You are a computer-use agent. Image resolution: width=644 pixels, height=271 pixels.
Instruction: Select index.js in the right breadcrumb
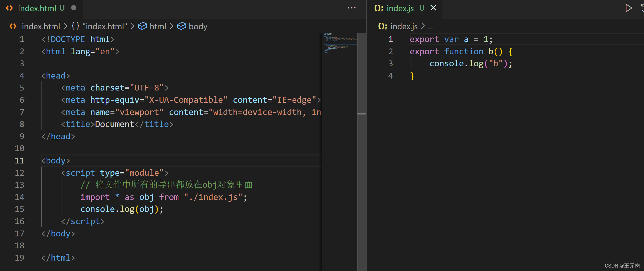point(404,26)
